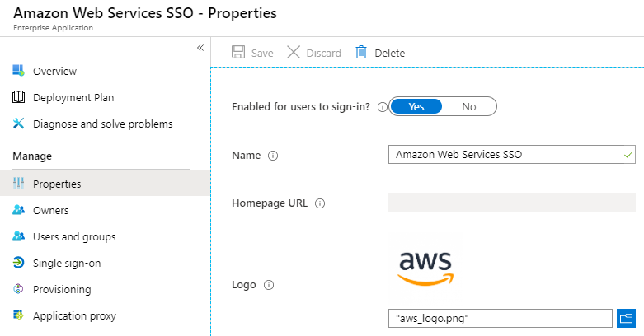Click the aws_logo.png file name field
This screenshot has height=336, width=644.
coord(501,317)
